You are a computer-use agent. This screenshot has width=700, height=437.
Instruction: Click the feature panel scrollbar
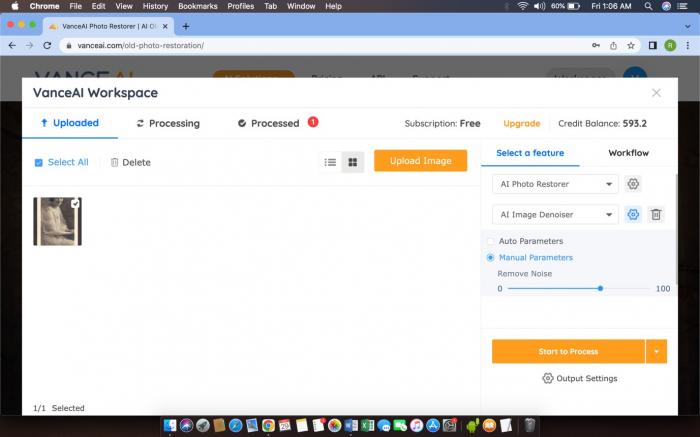(676, 229)
